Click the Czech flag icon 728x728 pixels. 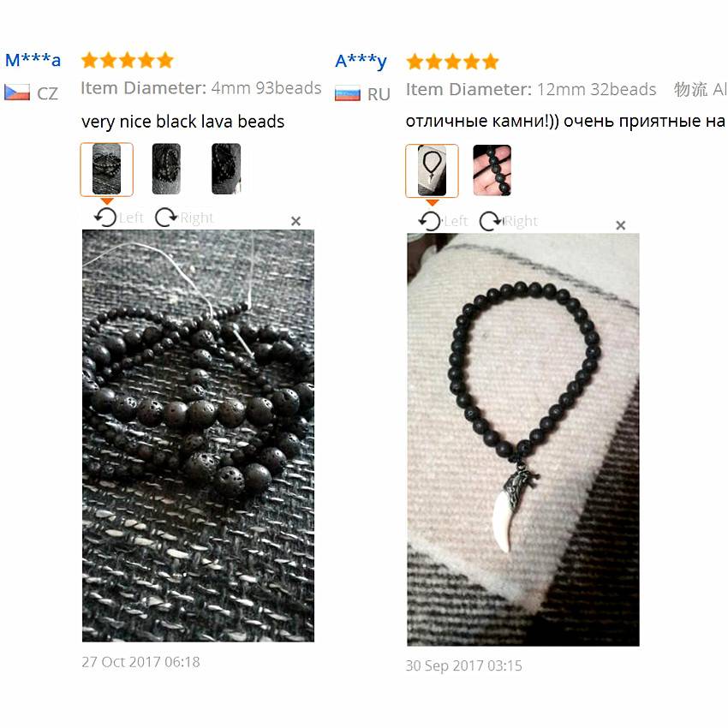click(x=17, y=92)
